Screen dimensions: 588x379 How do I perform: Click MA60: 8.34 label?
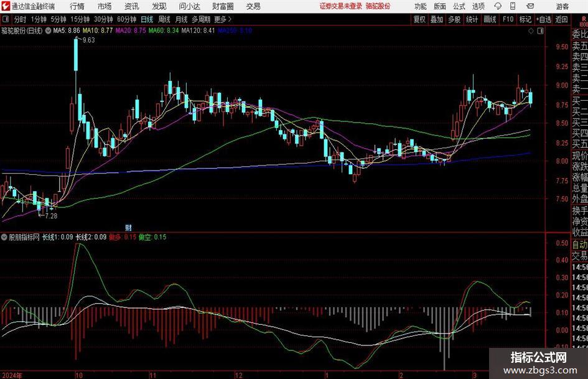point(164,30)
